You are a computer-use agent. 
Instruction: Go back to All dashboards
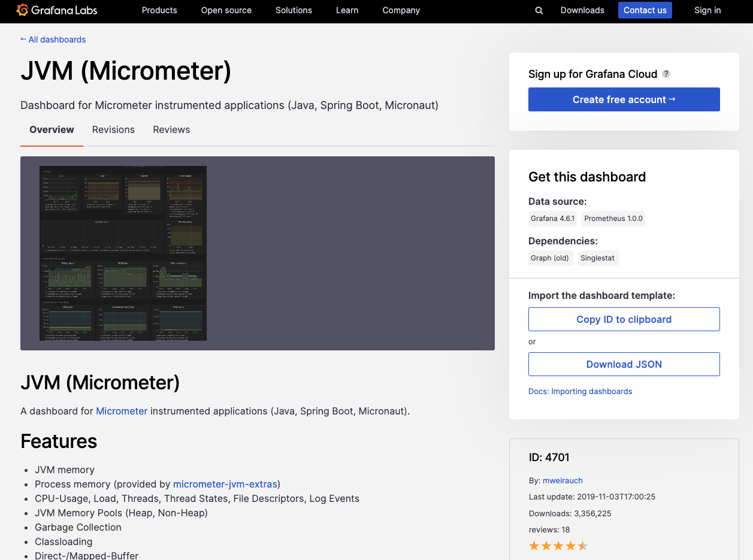pyautogui.click(x=53, y=40)
